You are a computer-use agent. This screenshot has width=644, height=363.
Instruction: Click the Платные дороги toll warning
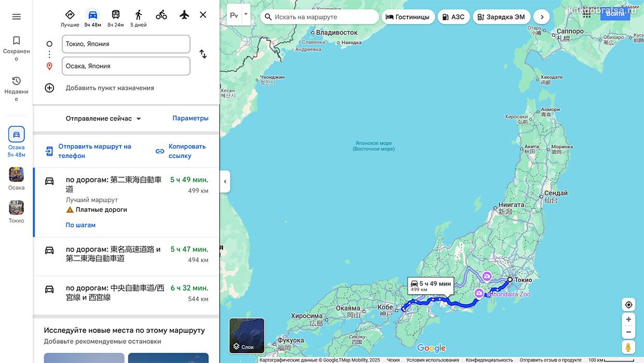pos(97,210)
